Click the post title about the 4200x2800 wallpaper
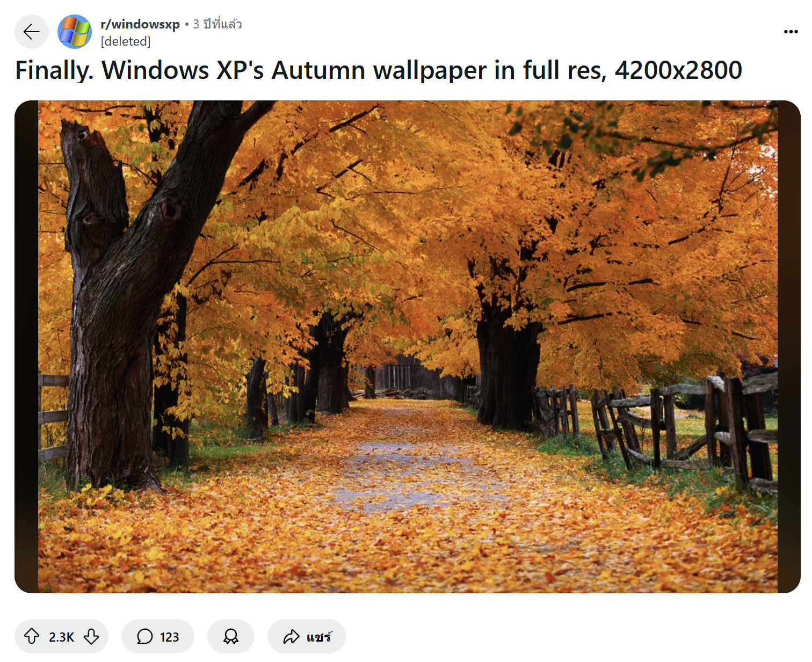Image resolution: width=812 pixels, height=662 pixels. click(x=379, y=70)
